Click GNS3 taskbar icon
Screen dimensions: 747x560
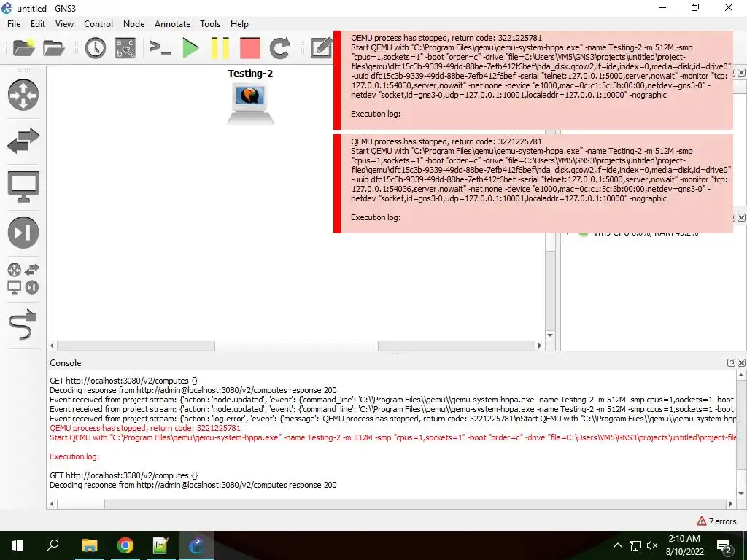click(197, 545)
